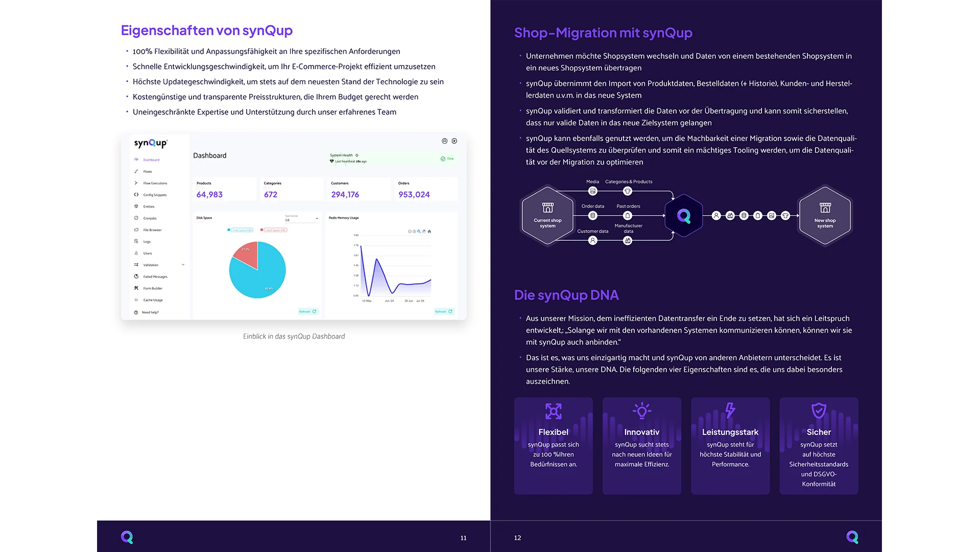980x552 pixels.
Task: Click the Past orders bag icon in the diagram
Action: [628, 216]
